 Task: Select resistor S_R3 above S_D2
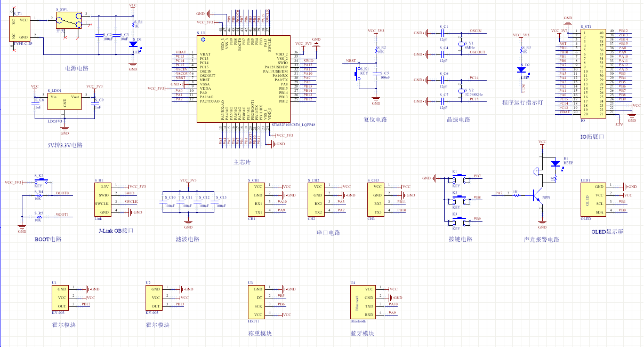click(x=522, y=51)
